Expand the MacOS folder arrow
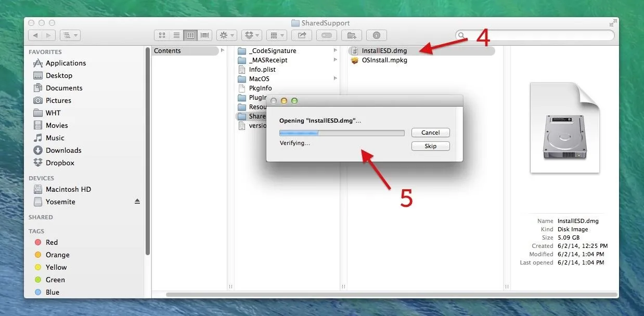 coord(336,78)
